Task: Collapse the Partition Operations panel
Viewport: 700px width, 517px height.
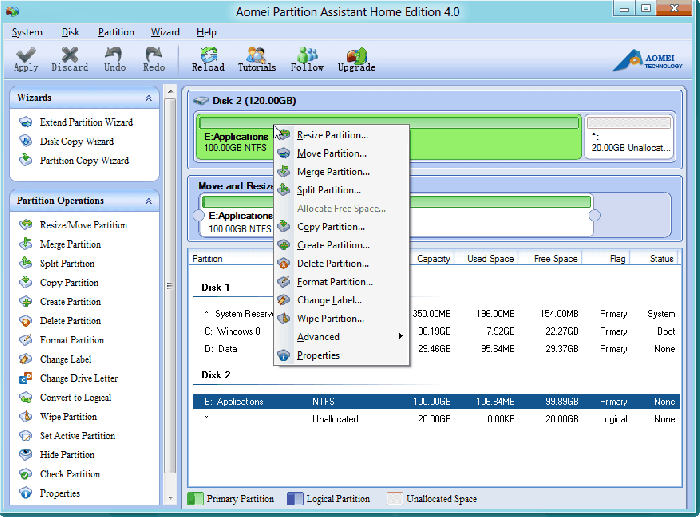Action: pyautogui.click(x=149, y=201)
